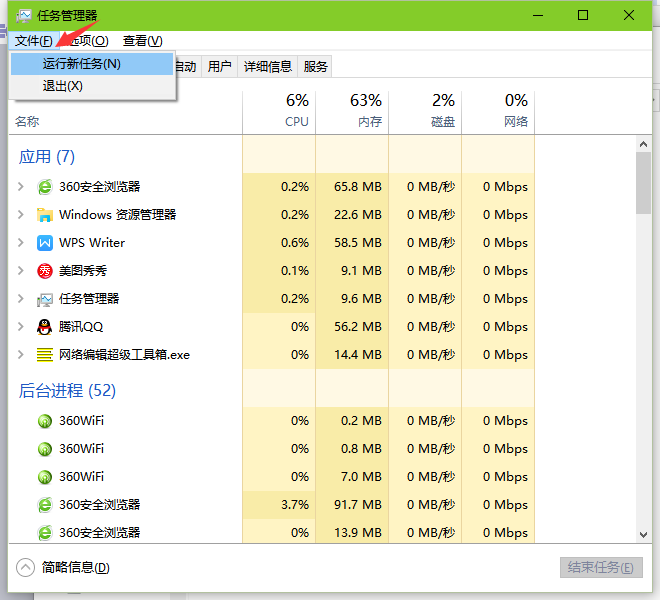Screen dimensions: 660x600
Task: Select 运行新任务(N) from the menu
Action: click(x=92, y=64)
